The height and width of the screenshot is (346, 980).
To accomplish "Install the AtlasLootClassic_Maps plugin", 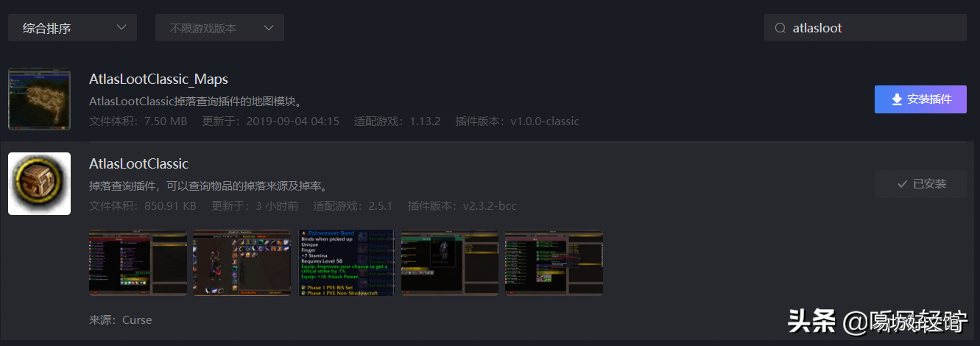I will pyautogui.click(x=920, y=99).
